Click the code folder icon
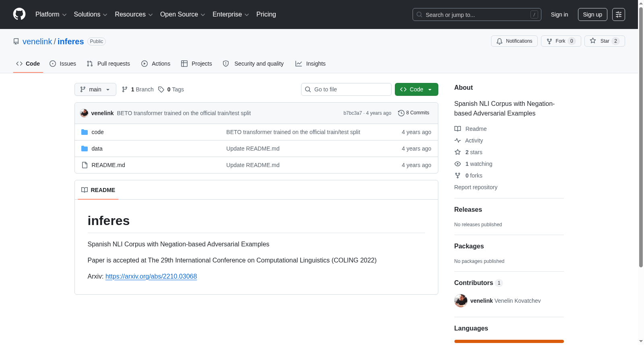The height and width of the screenshot is (345, 644). click(x=85, y=132)
